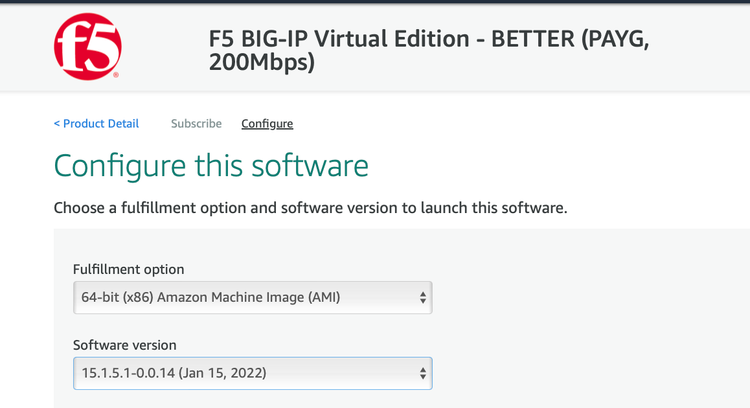Switch to the Subscribe step
Screen dimensions: 750x408
[196, 124]
